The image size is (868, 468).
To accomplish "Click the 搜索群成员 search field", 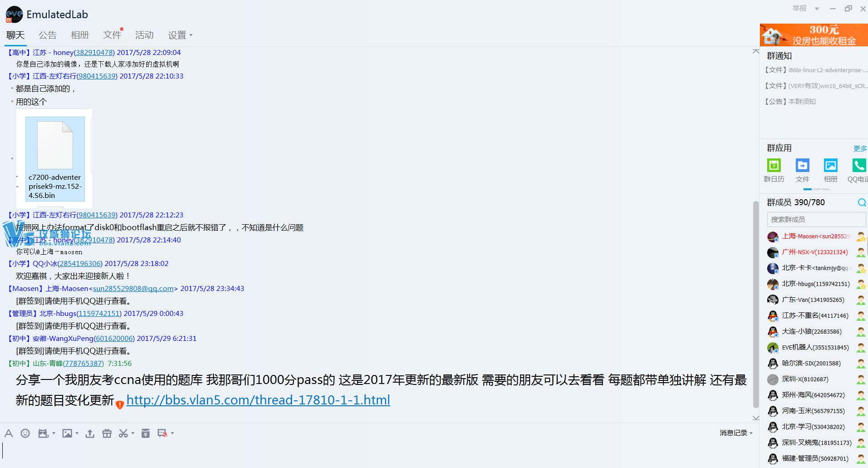I will 816,219.
